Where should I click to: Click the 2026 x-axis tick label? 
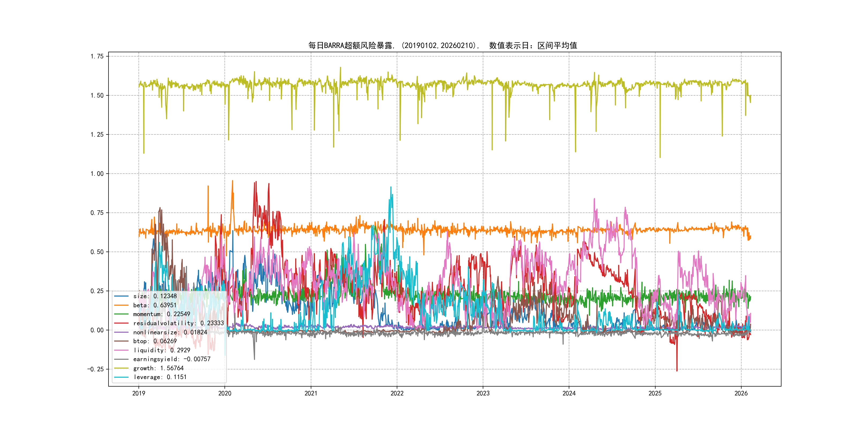[741, 393]
